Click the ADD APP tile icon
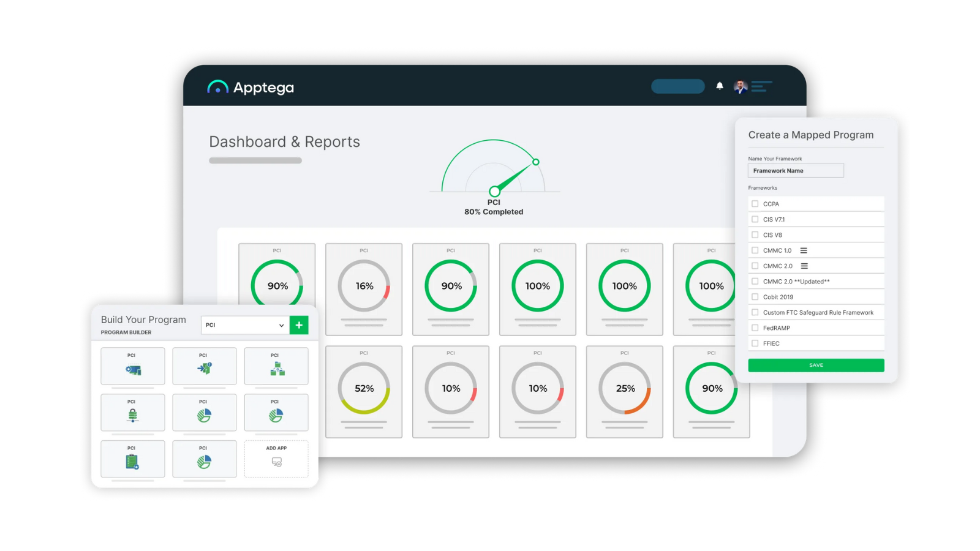 277,462
